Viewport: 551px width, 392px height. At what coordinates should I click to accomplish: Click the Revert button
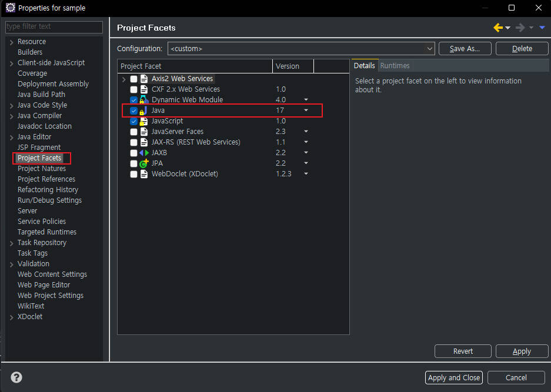point(463,351)
